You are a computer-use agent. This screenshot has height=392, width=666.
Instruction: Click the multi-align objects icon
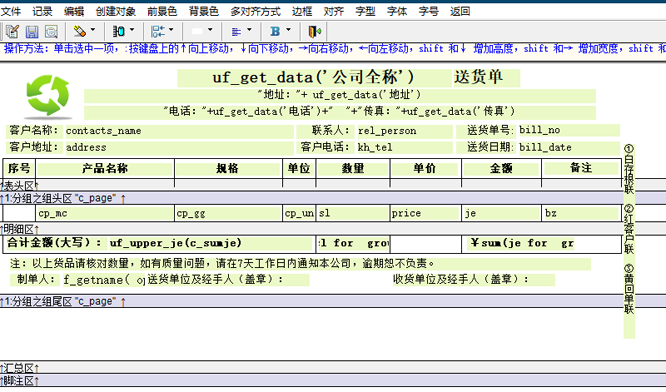(x=158, y=31)
